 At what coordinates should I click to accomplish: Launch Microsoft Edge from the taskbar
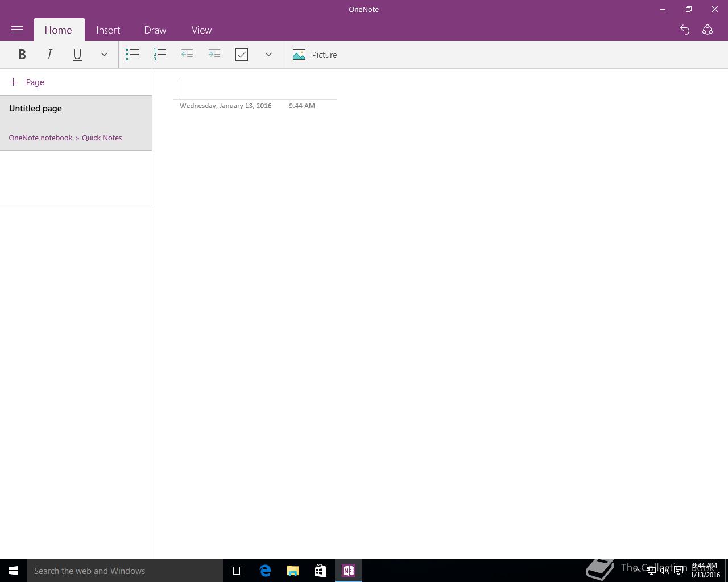265,571
